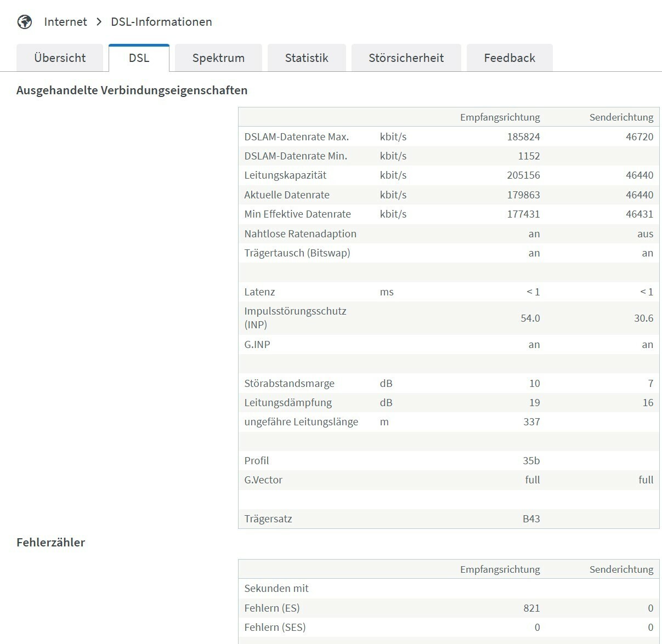Go to the Statistik tab
The image size is (662, 644).
click(x=307, y=58)
